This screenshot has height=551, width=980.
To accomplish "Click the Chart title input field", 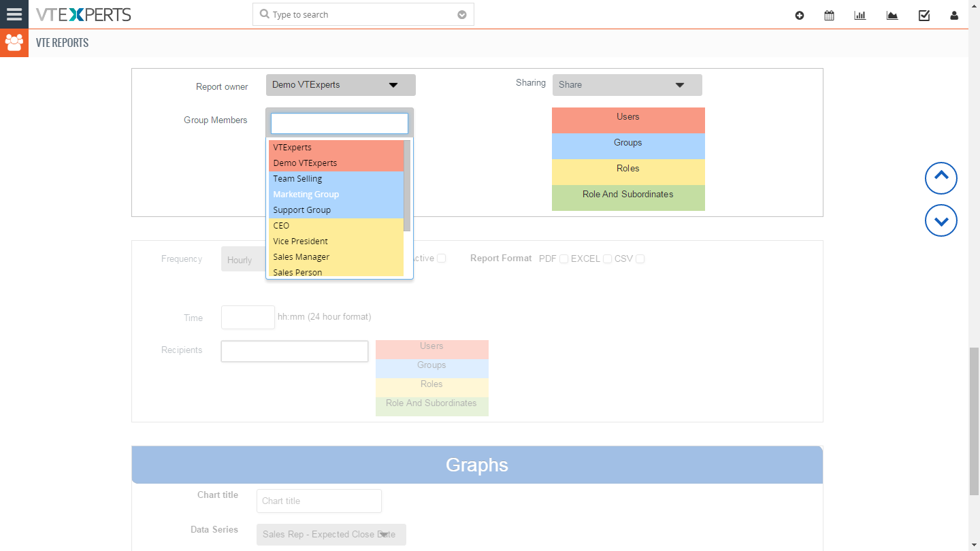I will point(319,501).
